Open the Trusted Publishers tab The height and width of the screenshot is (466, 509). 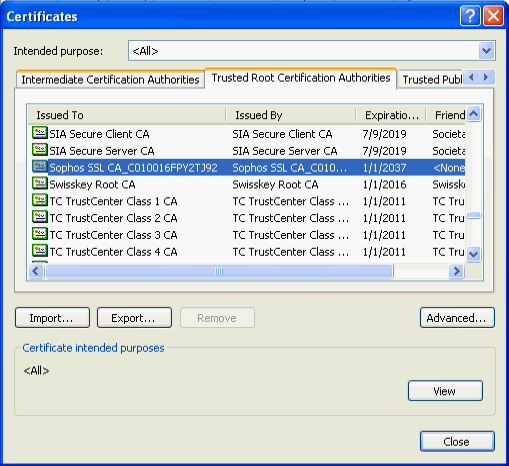pyautogui.click(x=432, y=80)
